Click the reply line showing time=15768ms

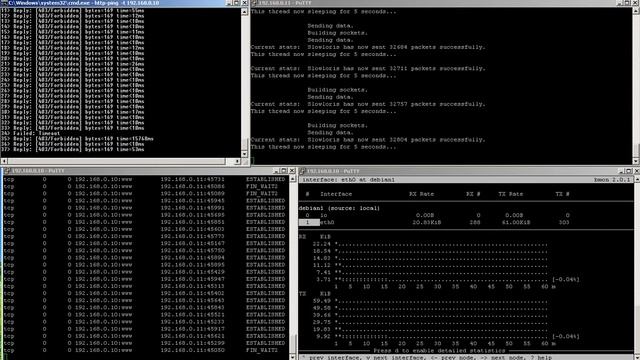point(78,138)
